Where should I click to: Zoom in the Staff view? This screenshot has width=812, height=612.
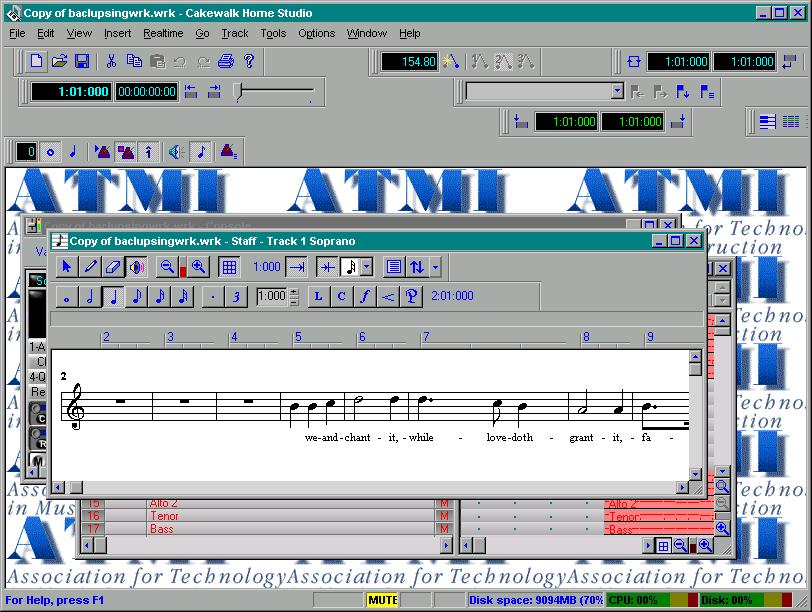[x=198, y=267]
